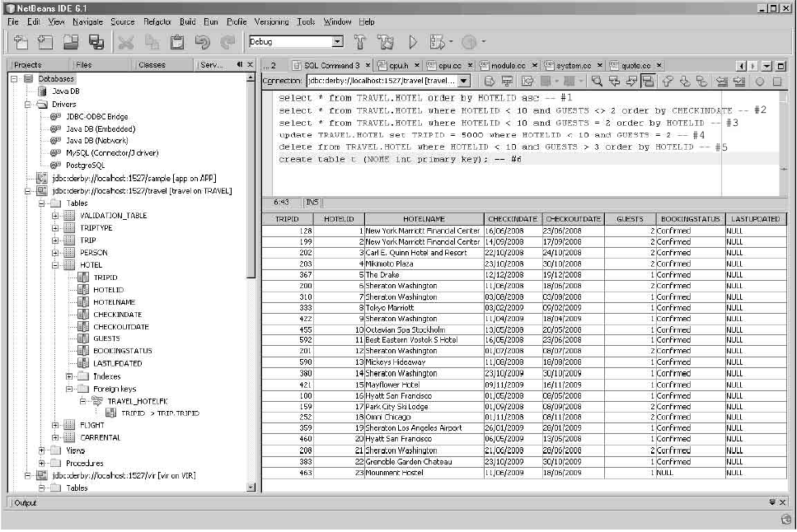Click the Start Macro Recording circle icon
The height and width of the screenshot is (532, 797).
(759, 82)
